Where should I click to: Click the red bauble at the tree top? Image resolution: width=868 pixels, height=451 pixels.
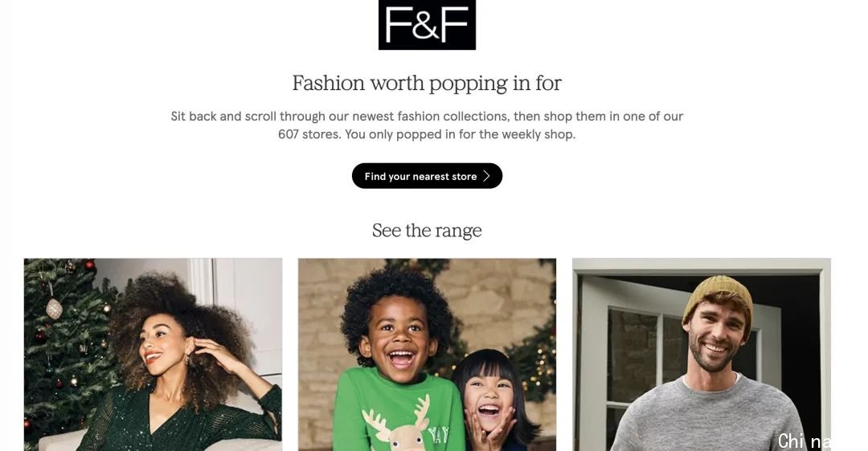pyautogui.click(x=89, y=264)
